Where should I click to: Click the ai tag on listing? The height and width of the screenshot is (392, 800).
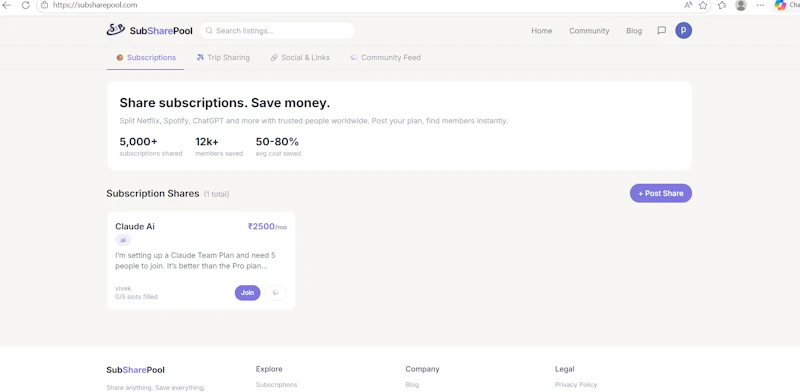pos(123,240)
